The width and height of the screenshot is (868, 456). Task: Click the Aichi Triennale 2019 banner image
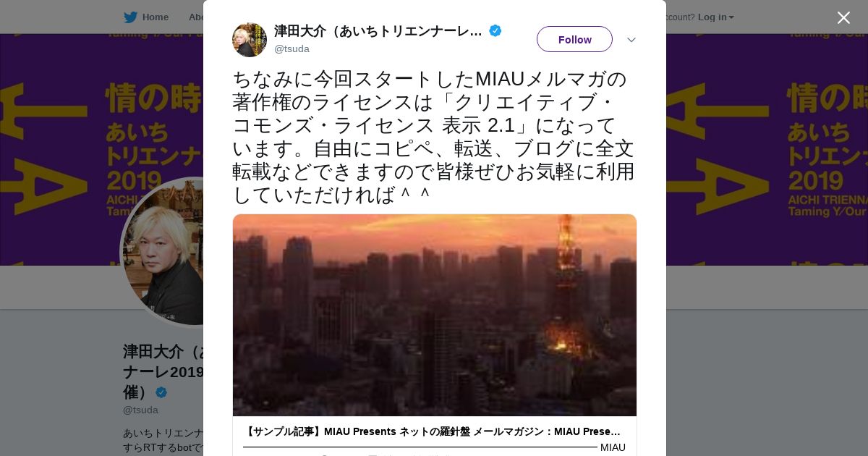(x=101, y=149)
